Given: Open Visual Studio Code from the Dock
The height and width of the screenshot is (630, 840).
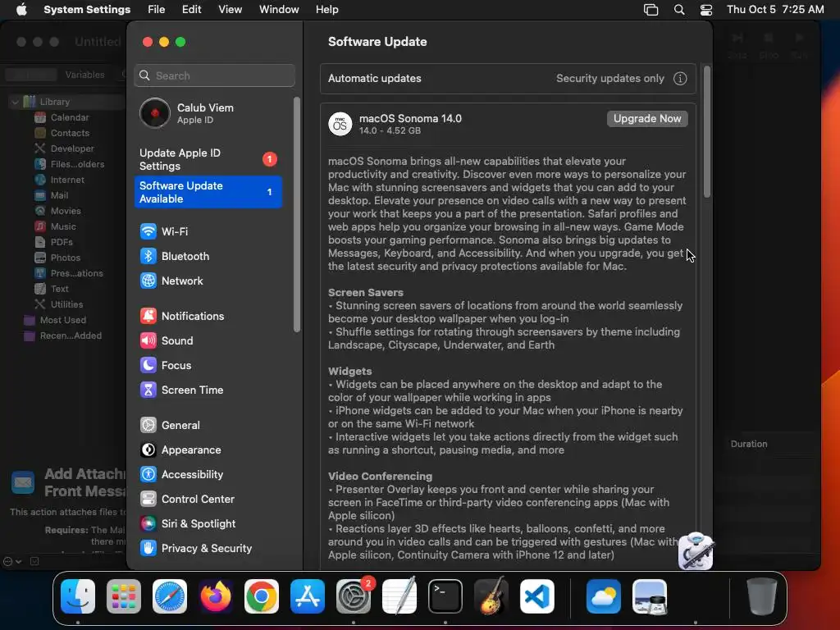Looking at the screenshot, I should [x=537, y=596].
